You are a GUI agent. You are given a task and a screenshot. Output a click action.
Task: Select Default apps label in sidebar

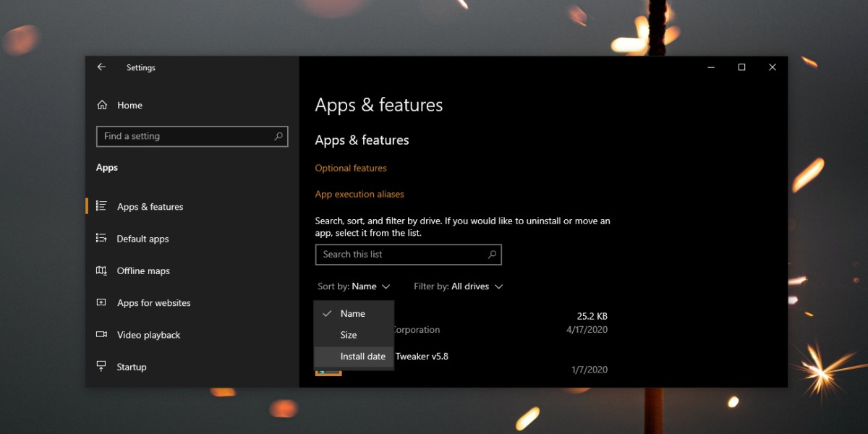pyautogui.click(x=142, y=239)
